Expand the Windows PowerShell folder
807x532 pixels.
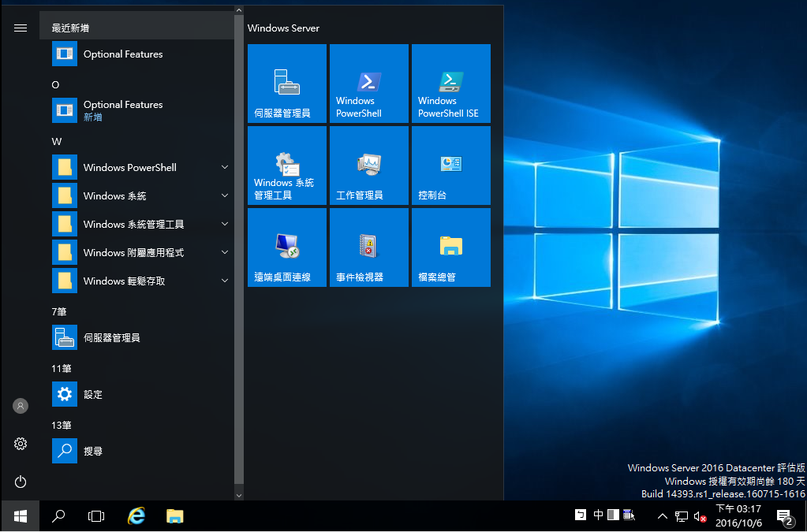pyautogui.click(x=137, y=167)
